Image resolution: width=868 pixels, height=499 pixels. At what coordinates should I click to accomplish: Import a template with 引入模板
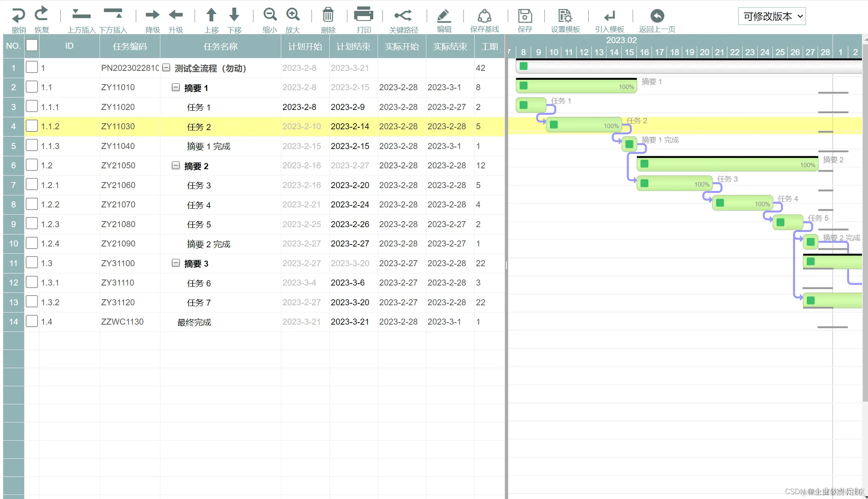click(609, 16)
